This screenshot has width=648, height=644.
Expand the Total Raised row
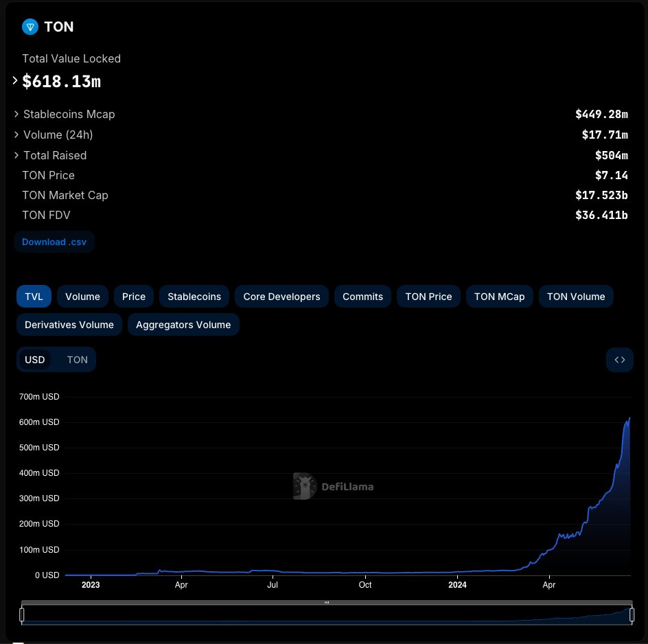16,155
